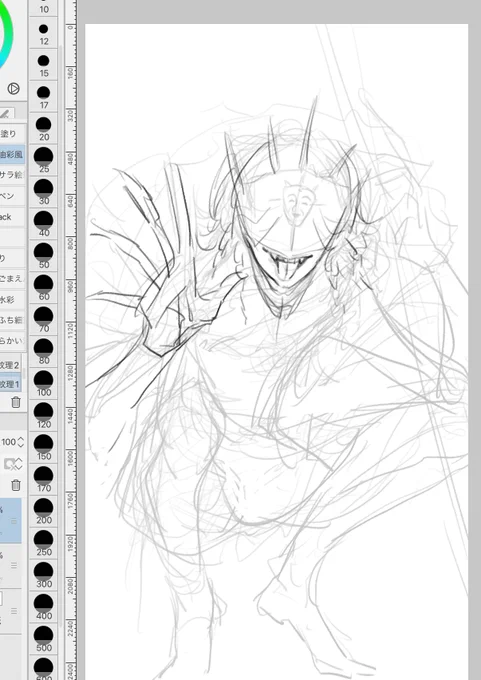
Task: Select brush size 250 preset
Action: coord(43,543)
